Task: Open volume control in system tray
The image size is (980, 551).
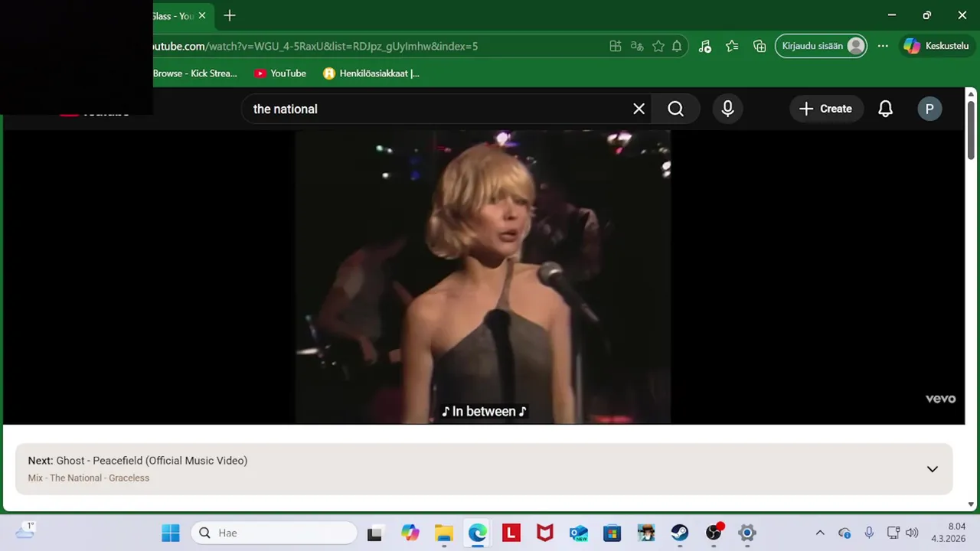Action: click(912, 533)
